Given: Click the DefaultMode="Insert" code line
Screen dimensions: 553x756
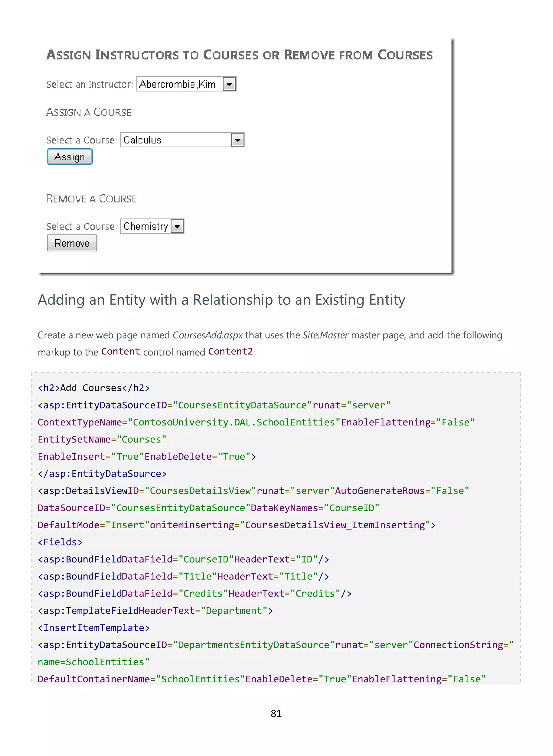Looking at the screenshot, I should (237, 525).
